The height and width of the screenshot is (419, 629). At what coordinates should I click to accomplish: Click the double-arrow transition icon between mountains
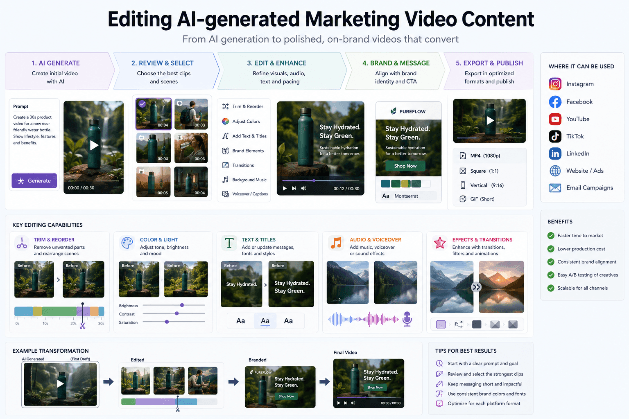click(x=476, y=287)
